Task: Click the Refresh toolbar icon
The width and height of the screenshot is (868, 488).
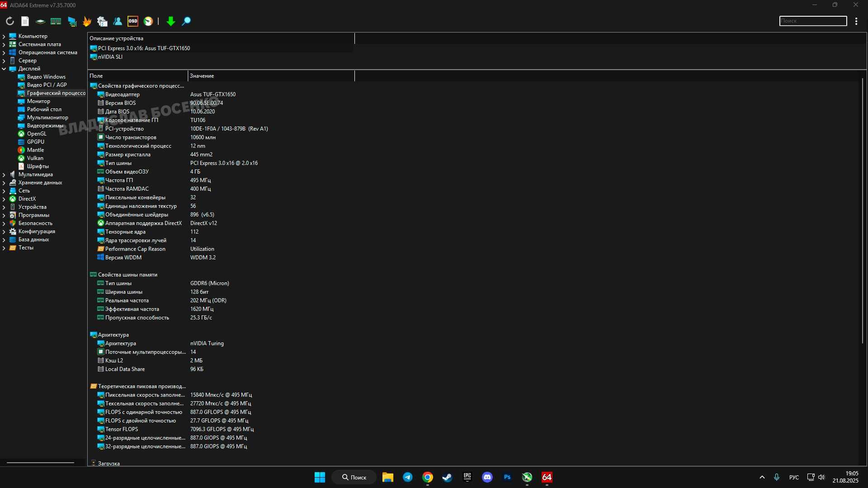Action: [10, 21]
